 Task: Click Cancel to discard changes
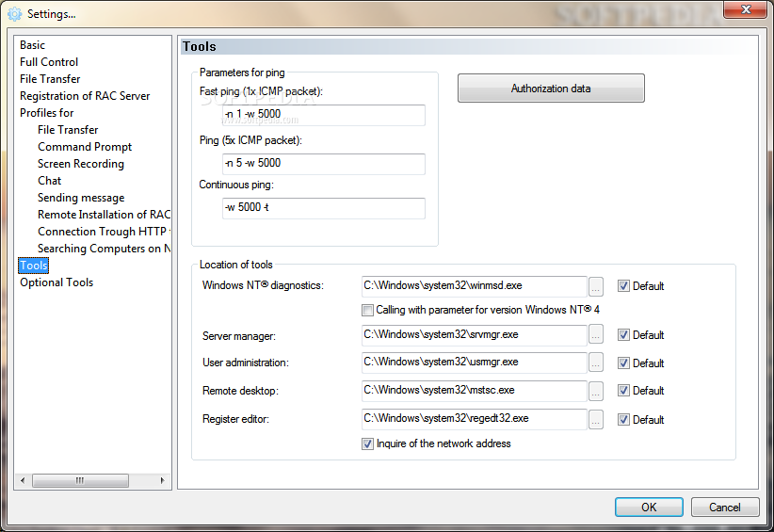[725, 508]
